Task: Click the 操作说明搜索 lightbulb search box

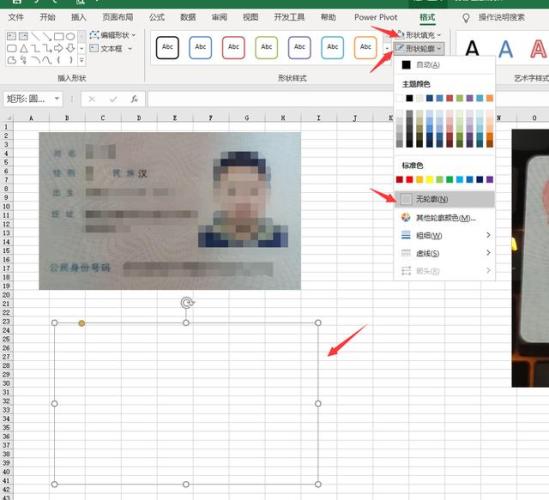Action: pyautogui.click(x=494, y=18)
